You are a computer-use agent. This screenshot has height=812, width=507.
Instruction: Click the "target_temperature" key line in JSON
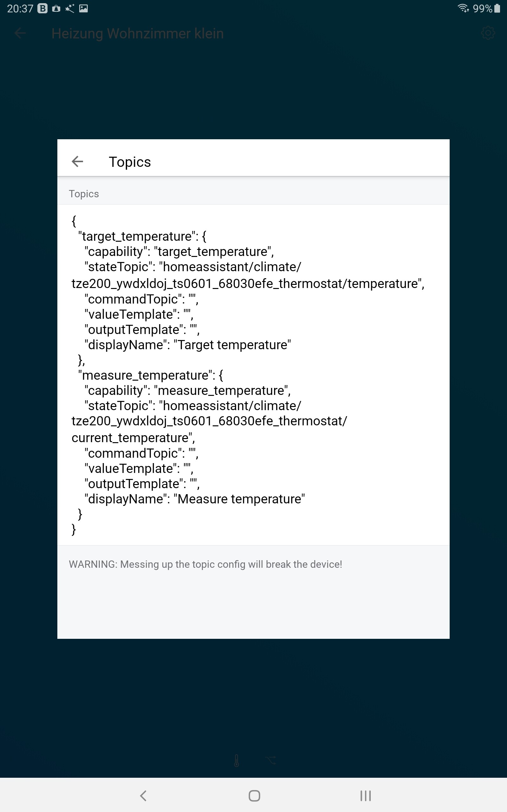pyautogui.click(x=142, y=236)
